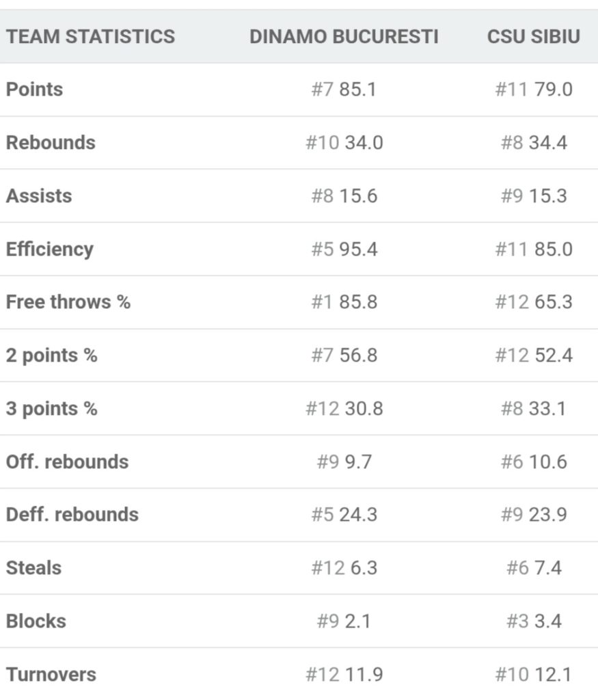Click CSU Sibiu's #3 3.4 blocks value
Image resolution: width=598 pixels, height=700 pixels.
pos(533,621)
